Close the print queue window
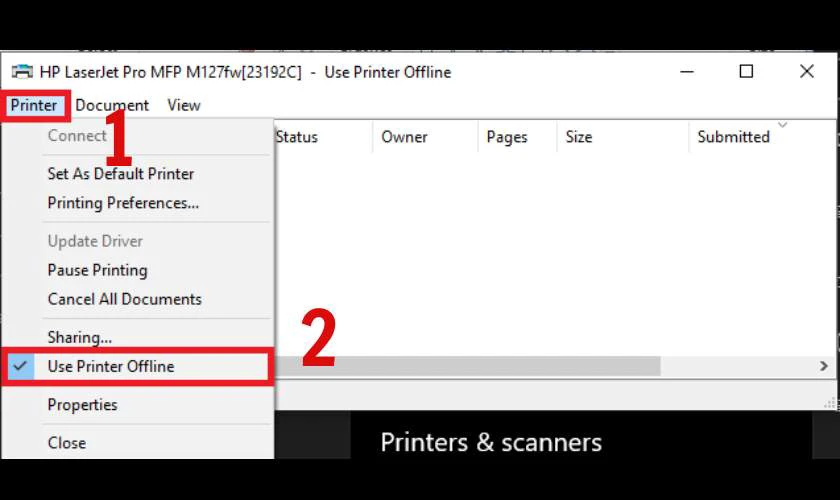840x500 pixels. (807, 71)
